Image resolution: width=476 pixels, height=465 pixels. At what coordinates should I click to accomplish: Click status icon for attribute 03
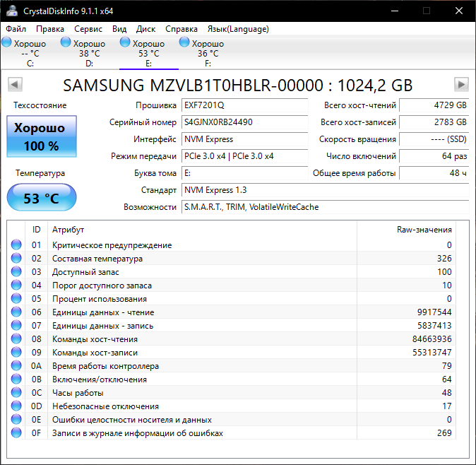point(16,271)
